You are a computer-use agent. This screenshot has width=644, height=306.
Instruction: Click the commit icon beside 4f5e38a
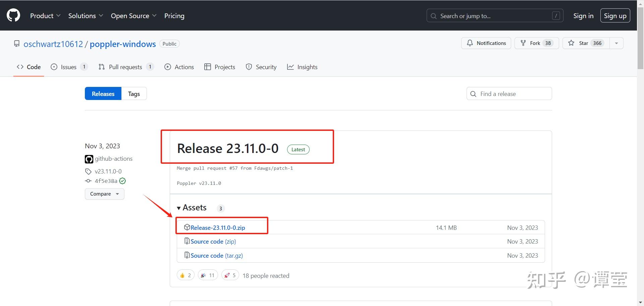pos(88,181)
